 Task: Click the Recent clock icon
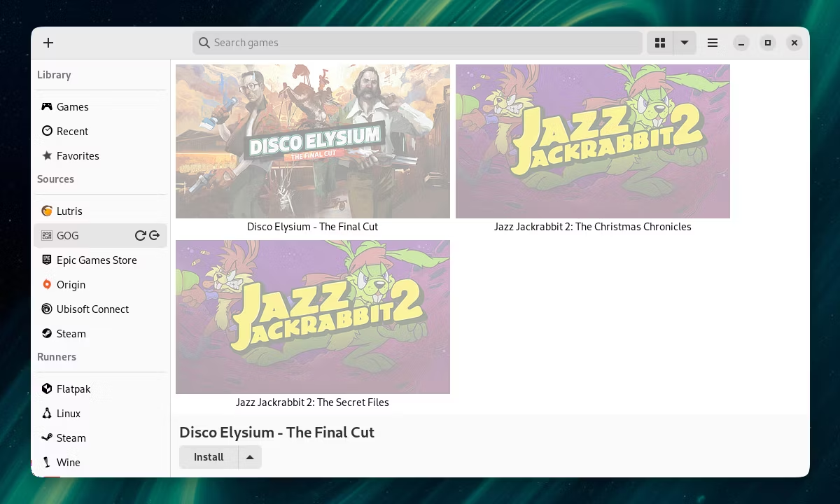coord(47,131)
